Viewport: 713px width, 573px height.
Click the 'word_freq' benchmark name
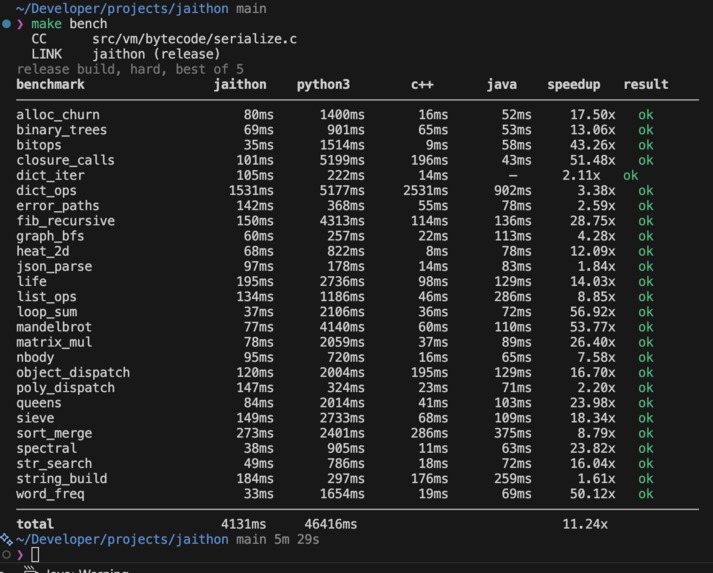tap(50, 494)
